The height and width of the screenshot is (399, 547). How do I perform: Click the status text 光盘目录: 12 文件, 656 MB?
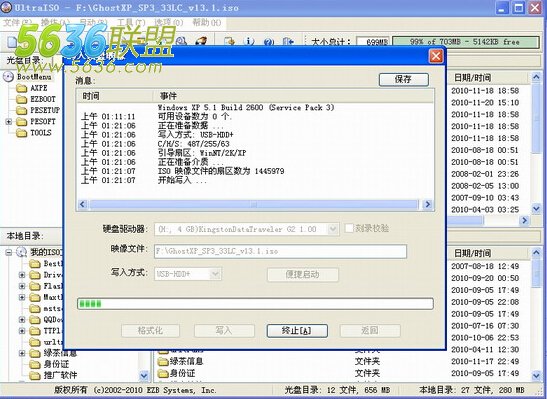tap(337, 390)
